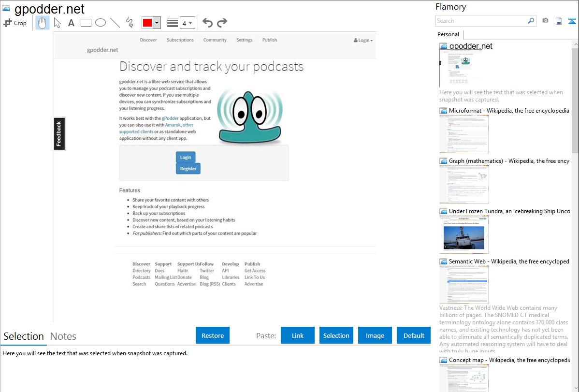Viewport: 579px width, 392px height.
Task: Open the color picker dropdown arrow
Action: point(157,23)
